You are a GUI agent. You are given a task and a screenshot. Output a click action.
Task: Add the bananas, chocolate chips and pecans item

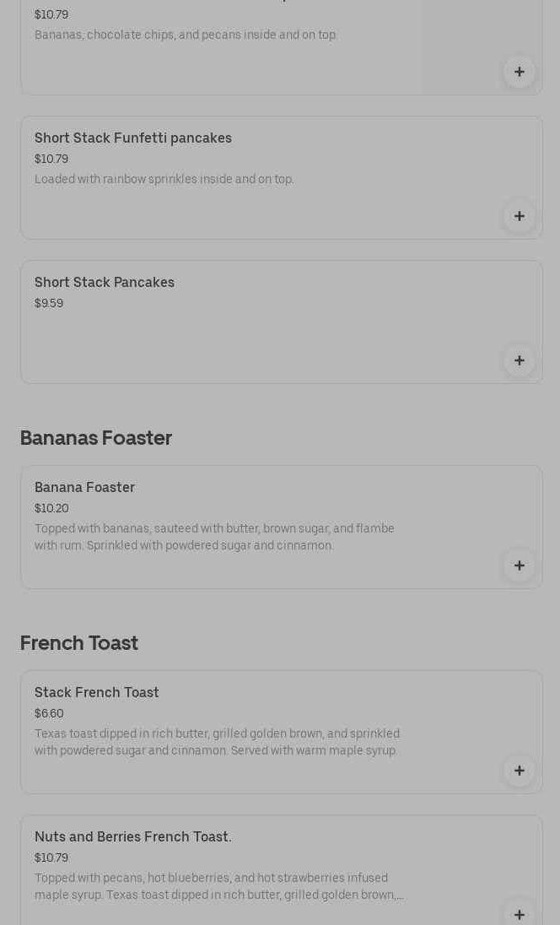tap(519, 72)
